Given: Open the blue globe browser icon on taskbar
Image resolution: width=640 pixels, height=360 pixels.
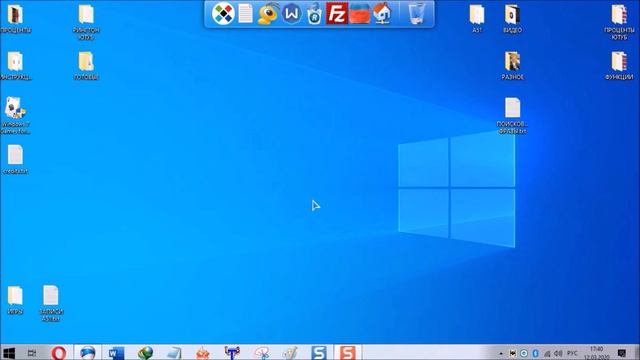Looking at the screenshot, I should [x=87, y=353].
